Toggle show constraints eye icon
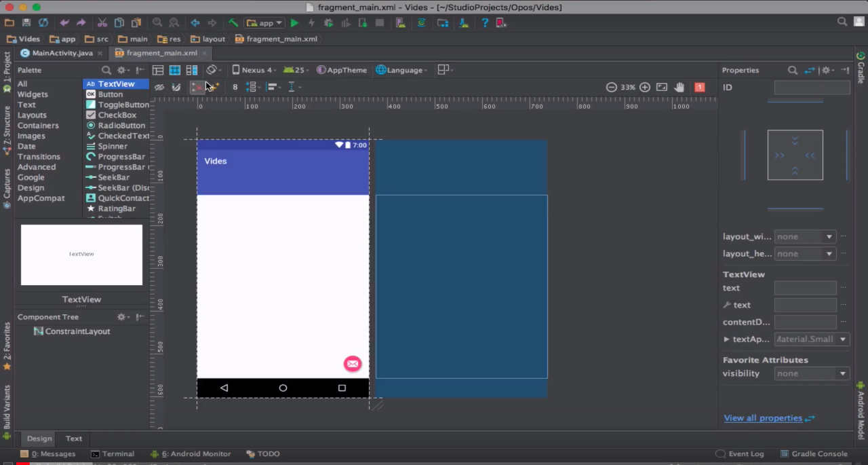The image size is (868, 465). [x=159, y=87]
